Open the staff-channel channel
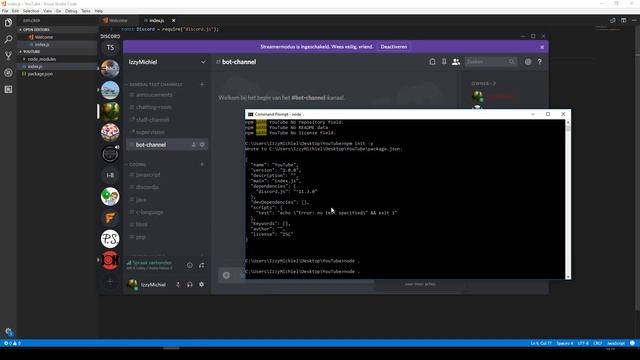Image resolution: width=640 pixels, height=360 pixels. tap(152, 120)
